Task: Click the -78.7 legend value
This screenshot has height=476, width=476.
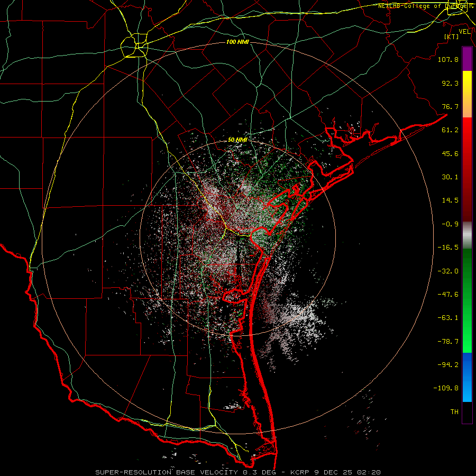Action: 448,342
